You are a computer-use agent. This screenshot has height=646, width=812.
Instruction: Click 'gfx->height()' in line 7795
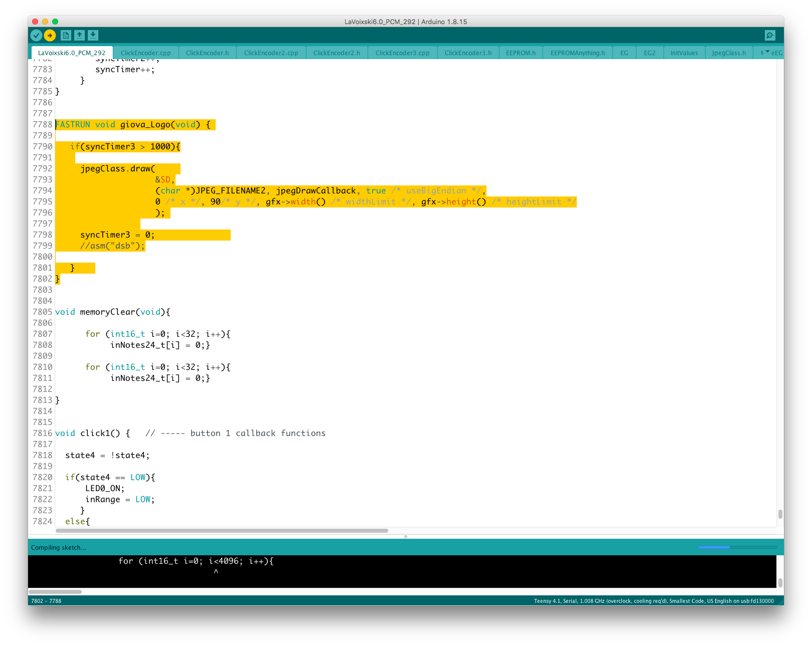tap(453, 201)
